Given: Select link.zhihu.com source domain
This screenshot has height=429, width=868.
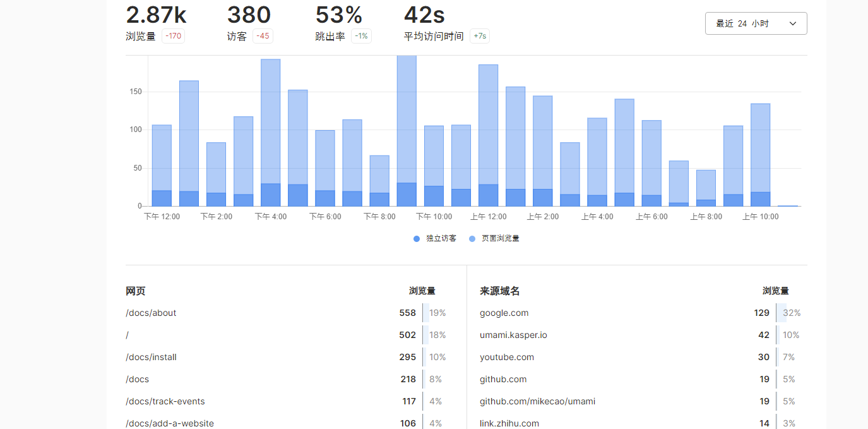Looking at the screenshot, I should [x=509, y=423].
